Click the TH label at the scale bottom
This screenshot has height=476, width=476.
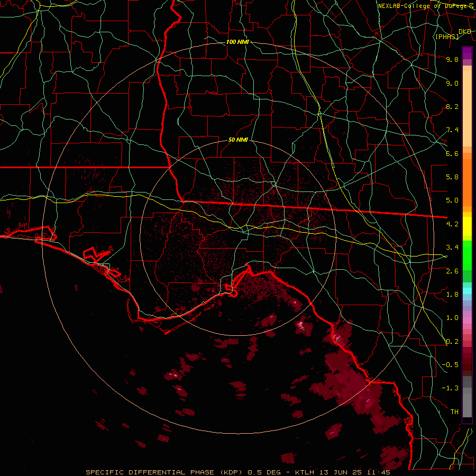(454, 412)
